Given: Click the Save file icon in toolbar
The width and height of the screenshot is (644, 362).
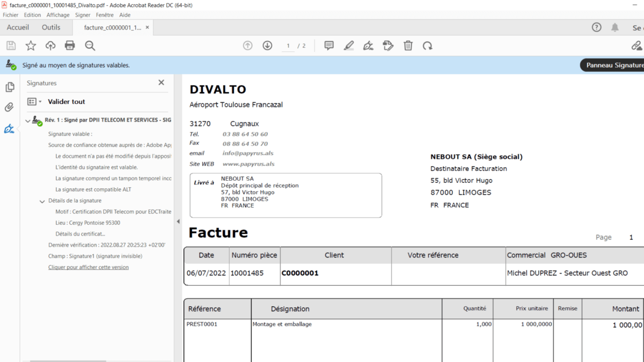Looking at the screenshot, I should 11,46.
